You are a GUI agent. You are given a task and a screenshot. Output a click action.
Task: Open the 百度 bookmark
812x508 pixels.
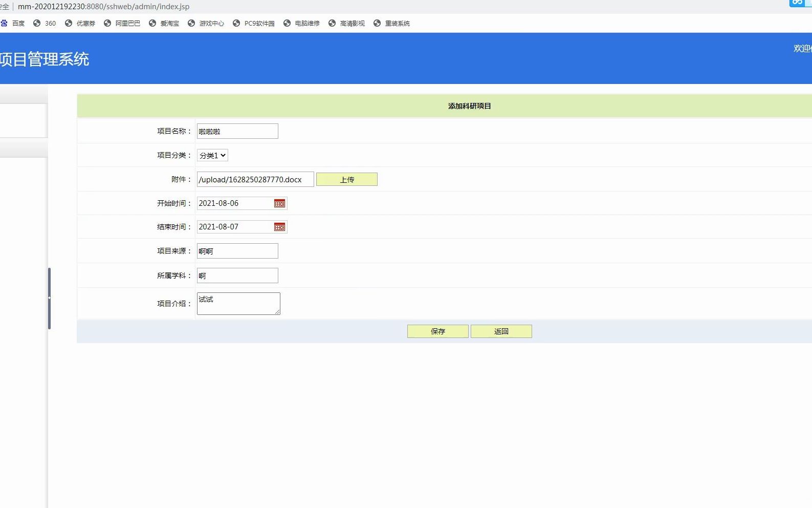(x=13, y=23)
